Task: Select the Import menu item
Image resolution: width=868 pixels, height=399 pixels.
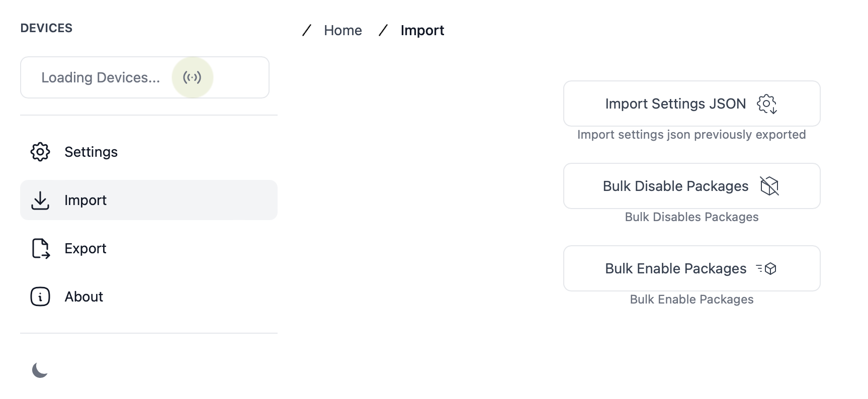Action: pos(149,200)
